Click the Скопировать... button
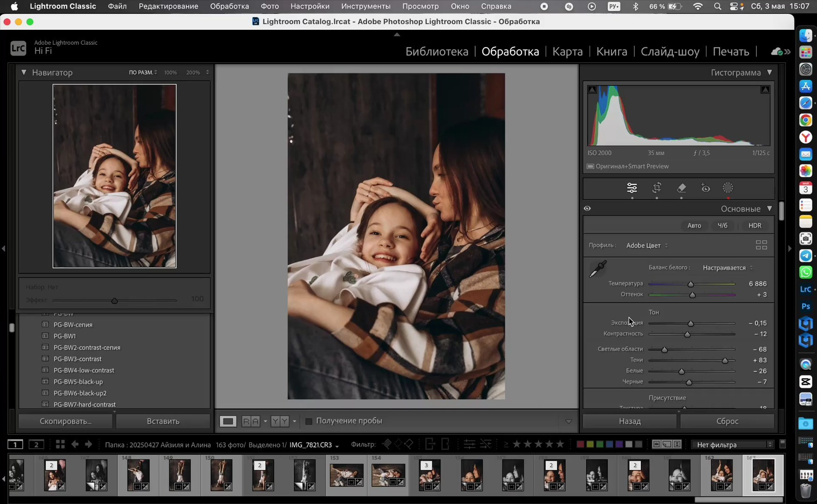Screen dimensions: 817x504 pyautogui.click(x=65, y=421)
